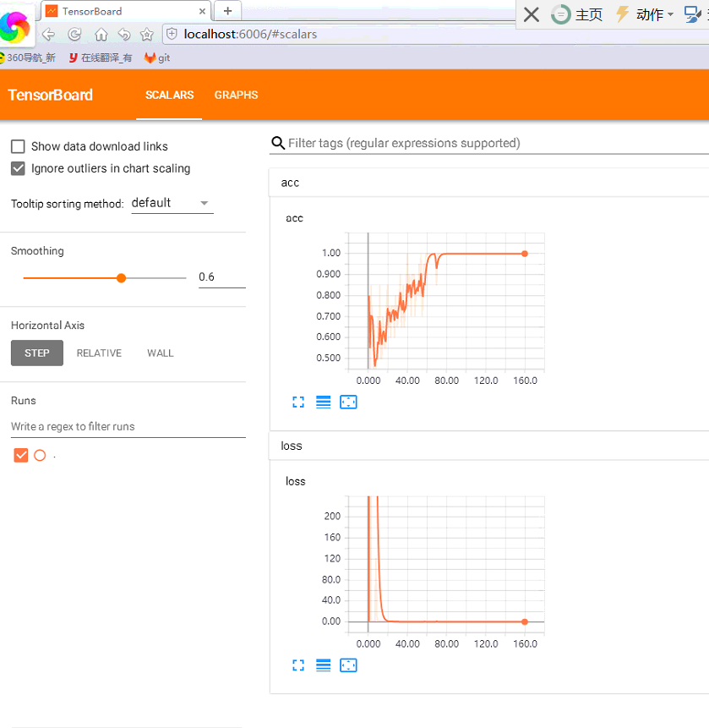
Task: Toggle logarithmic y-axis on the loss chart
Action: click(323, 665)
